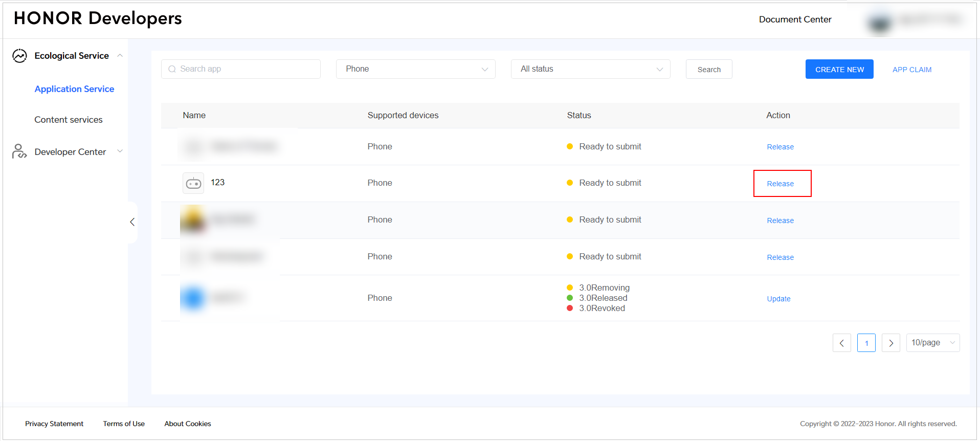This screenshot has width=980, height=441.
Task: Click the CREATE NEW button
Action: coord(839,70)
